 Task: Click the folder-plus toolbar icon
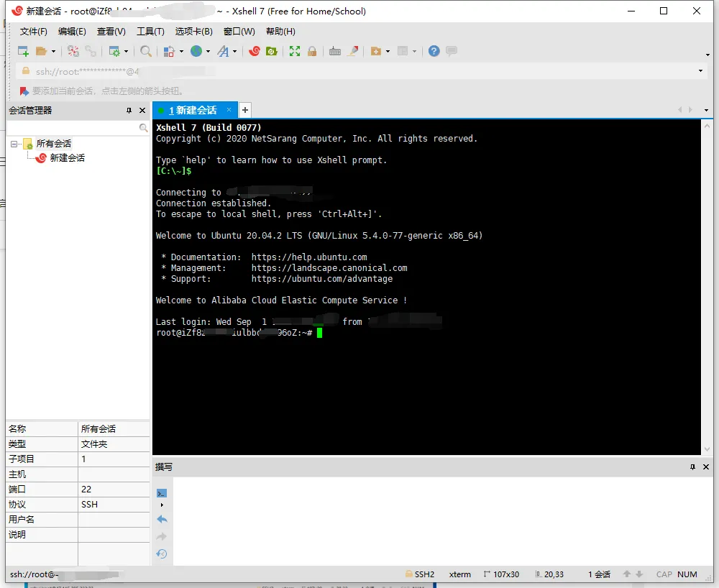tap(376, 51)
